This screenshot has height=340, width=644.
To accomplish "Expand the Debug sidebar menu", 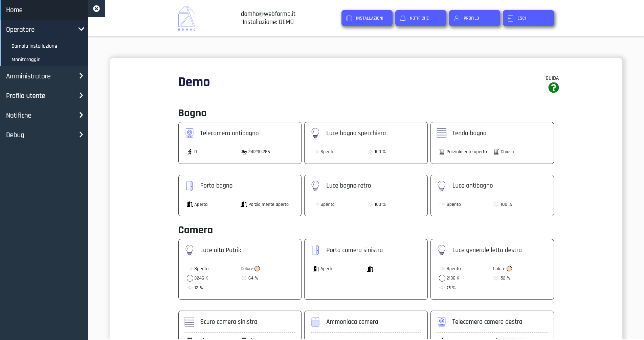I will (x=81, y=135).
